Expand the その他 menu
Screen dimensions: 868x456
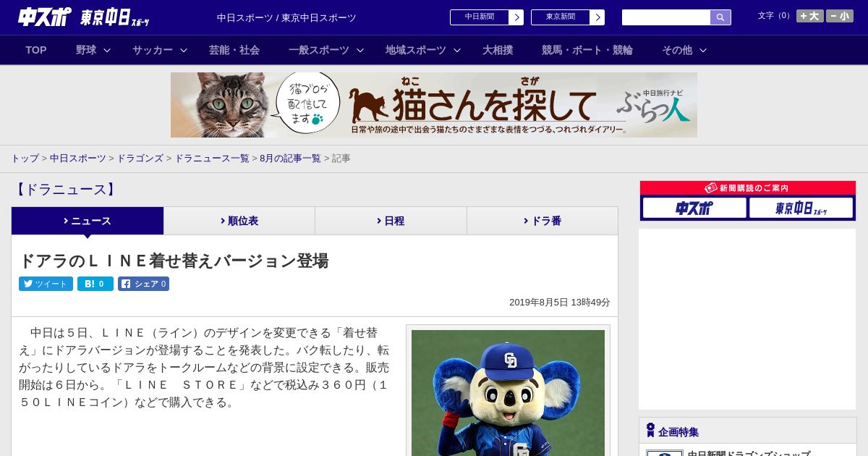pos(684,50)
